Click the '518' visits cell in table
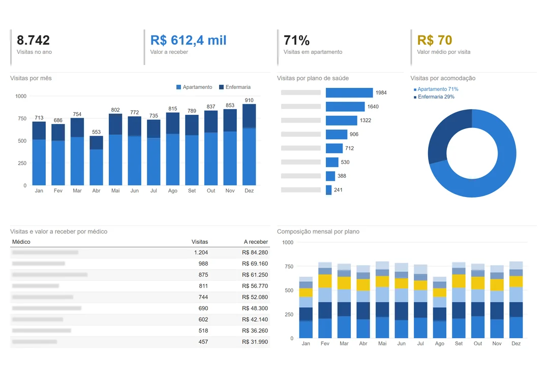The width and height of the screenshot is (547, 392). 203,331
